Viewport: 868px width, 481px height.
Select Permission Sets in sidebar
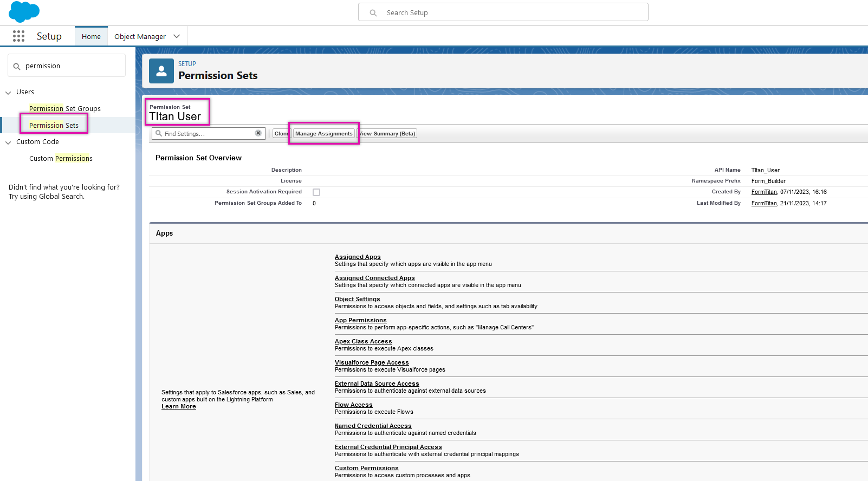(54, 125)
